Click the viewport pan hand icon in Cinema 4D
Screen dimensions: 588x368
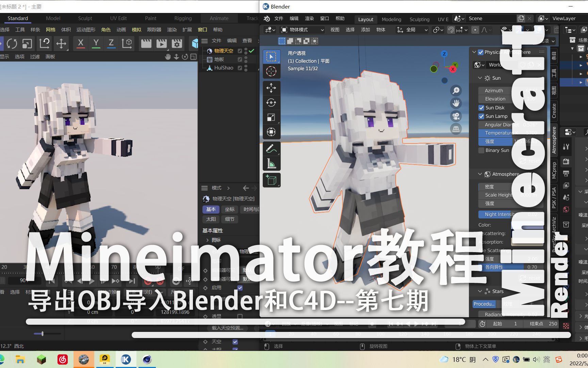tap(168, 57)
